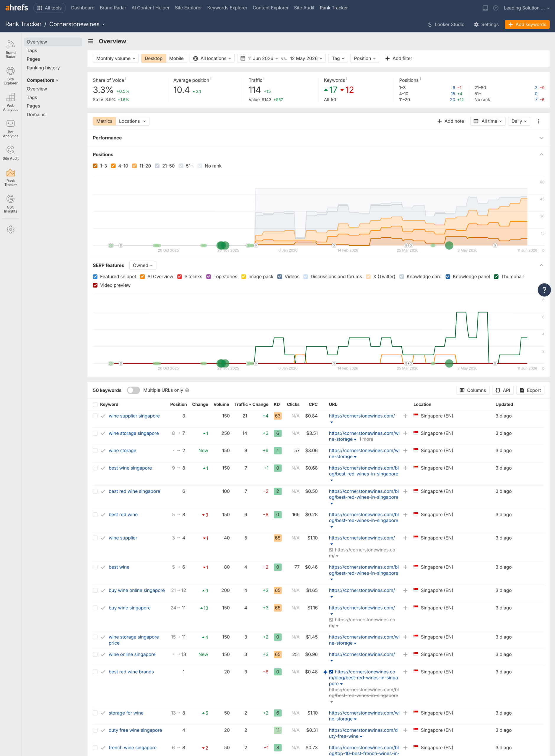Click the Export file icon button
Screen dimensions: 555x756
click(530, 390)
